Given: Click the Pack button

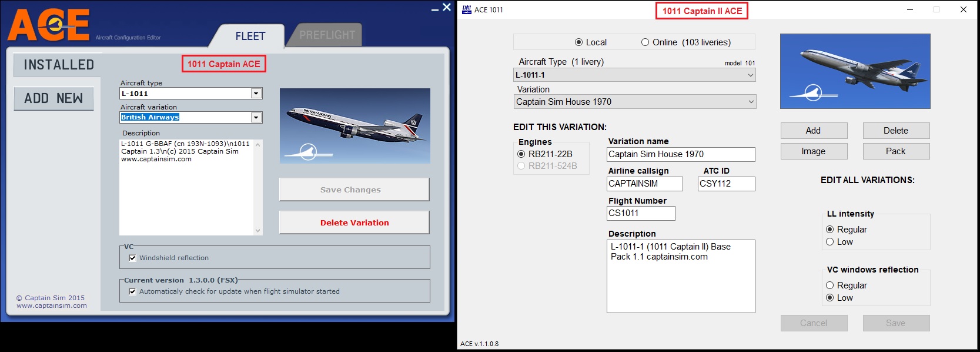Looking at the screenshot, I should [x=895, y=151].
